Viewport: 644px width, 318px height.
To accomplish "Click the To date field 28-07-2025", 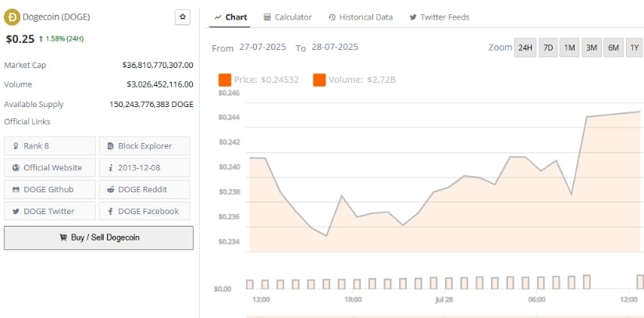I will 335,47.
